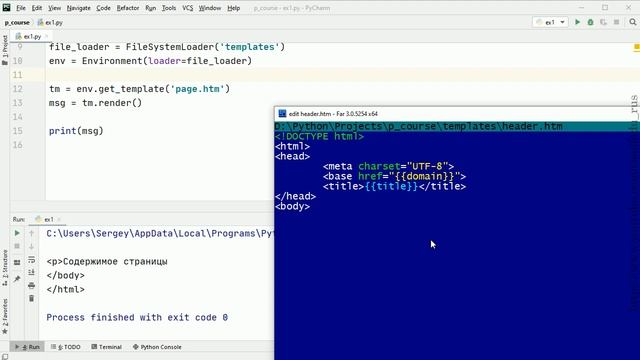640x360 pixels.
Task: Print the Run output
Action: pyautogui.click(x=31, y=285)
